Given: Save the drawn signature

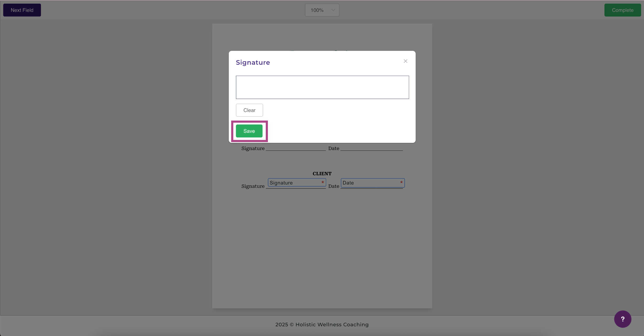Looking at the screenshot, I should point(249,131).
